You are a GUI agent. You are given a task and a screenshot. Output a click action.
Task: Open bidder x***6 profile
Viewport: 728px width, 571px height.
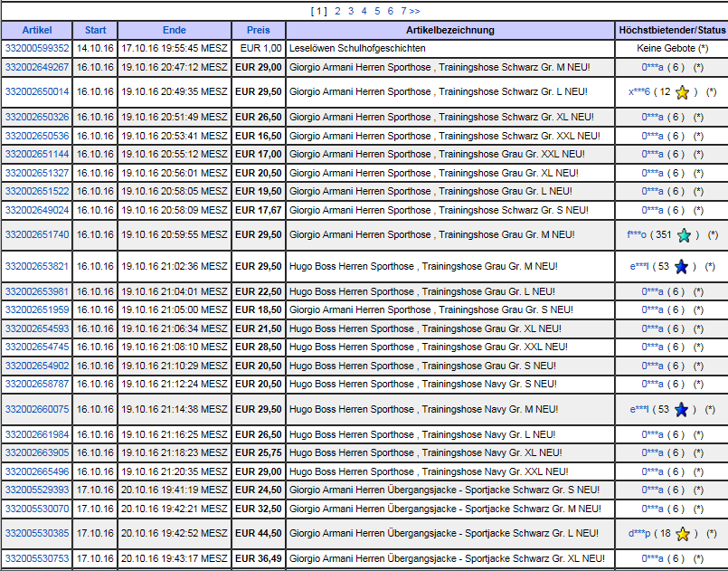638,92
